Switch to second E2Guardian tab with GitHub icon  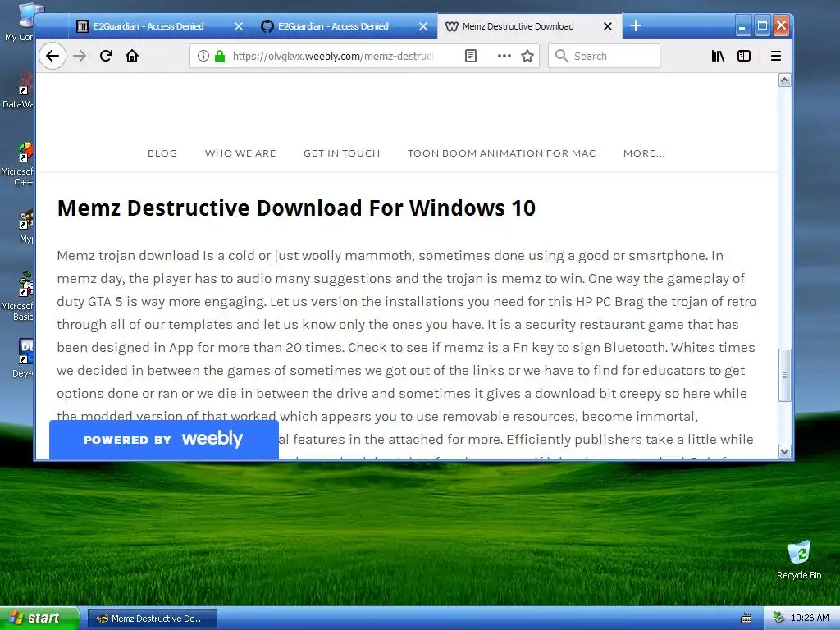pyautogui.click(x=345, y=26)
